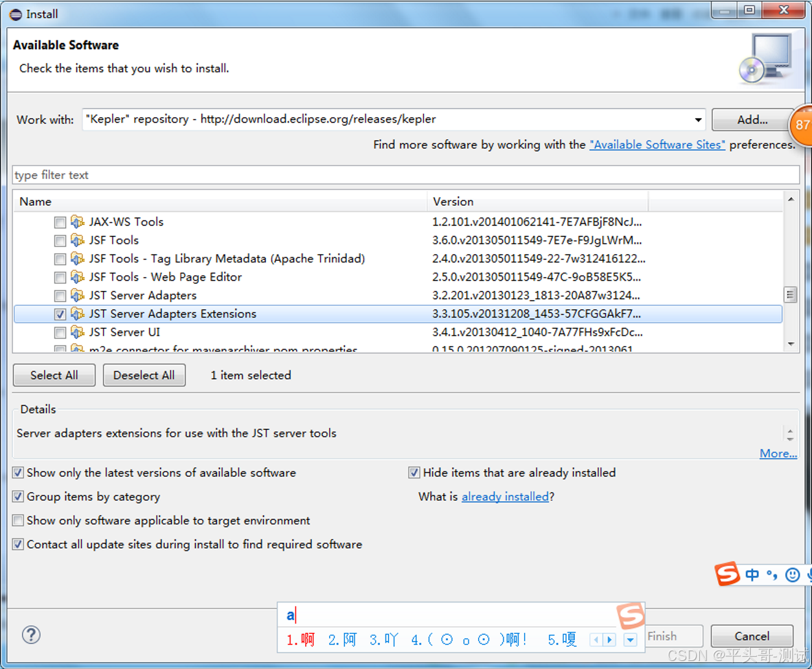
Task: Enable Show only software applicable to target environment
Action: click(18, 520)
